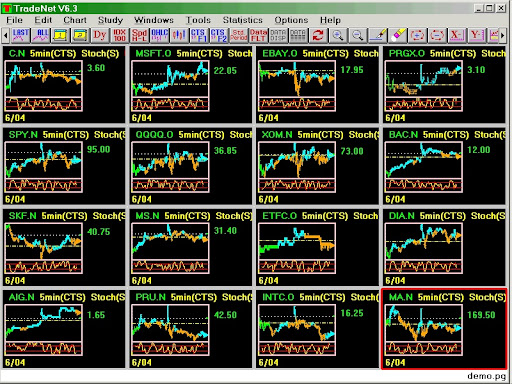Click the Spd H-L spread icon
This screenshot has width=512, height=384.
pyautogui.click(x=139, y=35)
